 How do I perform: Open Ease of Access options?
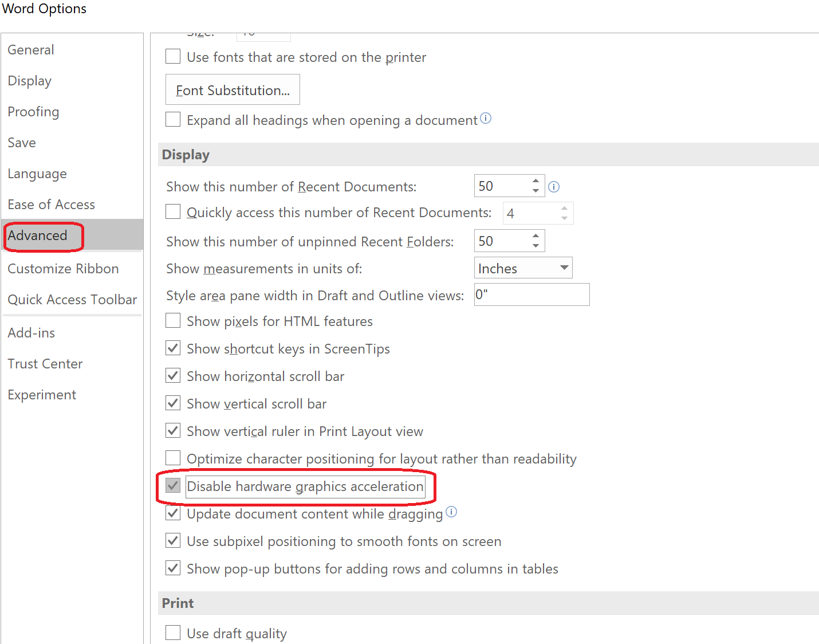pos(72,205)
